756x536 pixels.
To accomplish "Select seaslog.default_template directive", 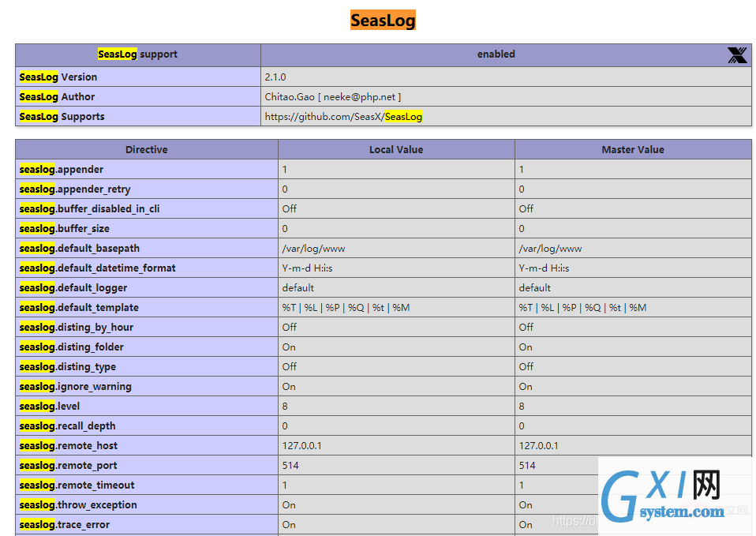I will click(79, 308).
